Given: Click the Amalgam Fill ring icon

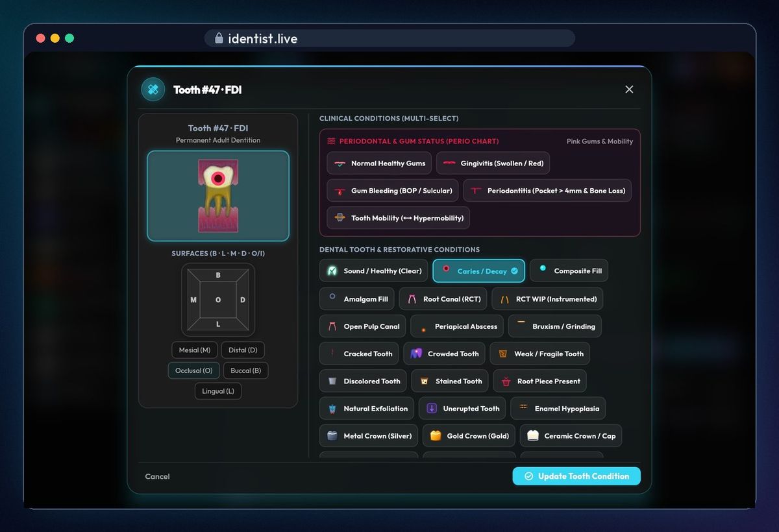Looking at the screenshot, I should tap(332, 296).
